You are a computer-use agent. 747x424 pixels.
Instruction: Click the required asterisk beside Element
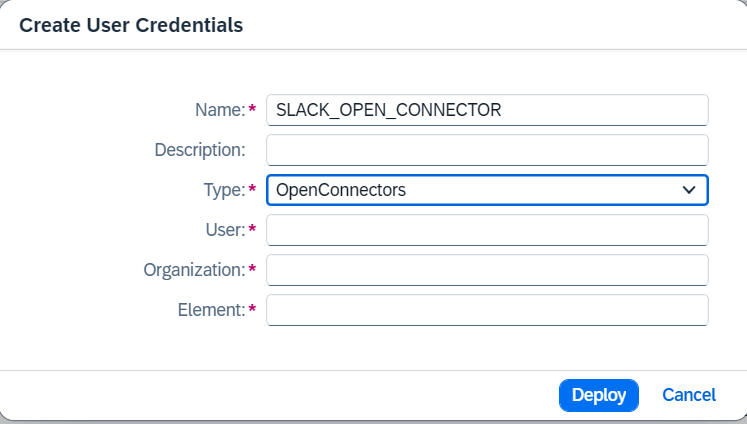point(252,309)
